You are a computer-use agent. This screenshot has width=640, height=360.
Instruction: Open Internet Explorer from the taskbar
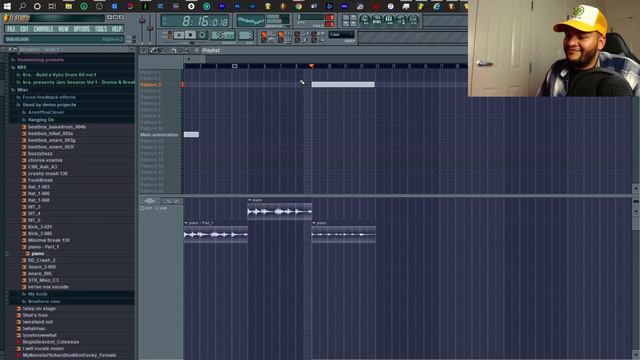(x=436, y=6)
